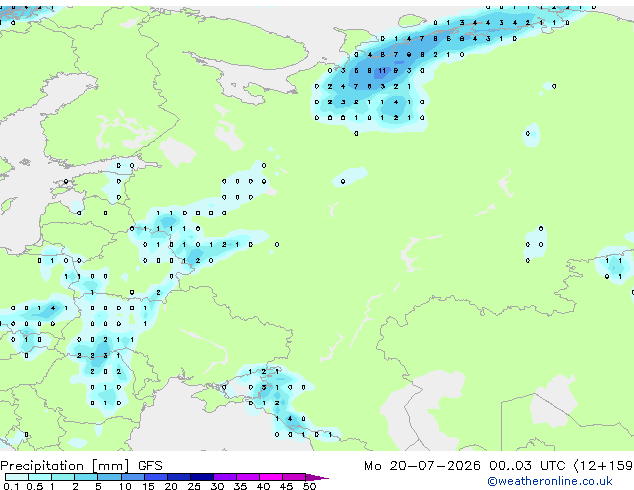Click the 1–2 mm legend color swatch
The width and height of the screenshot is (634, 490).
[x=63, y=477]
